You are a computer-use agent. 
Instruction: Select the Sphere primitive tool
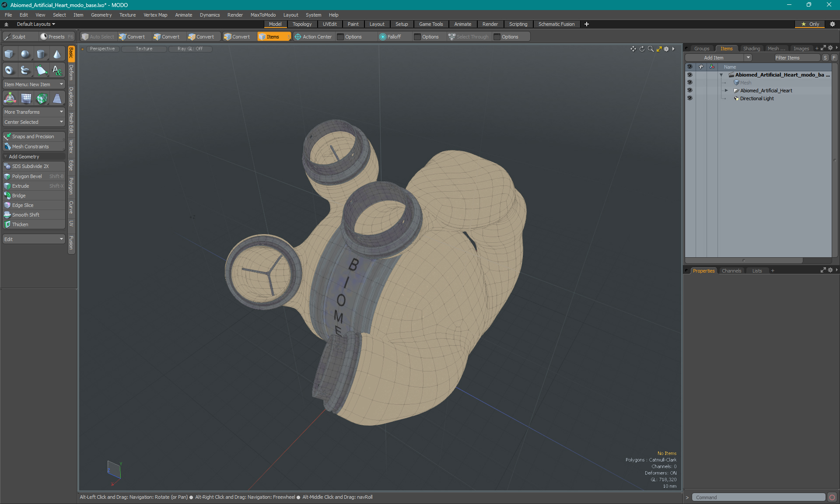25,54
